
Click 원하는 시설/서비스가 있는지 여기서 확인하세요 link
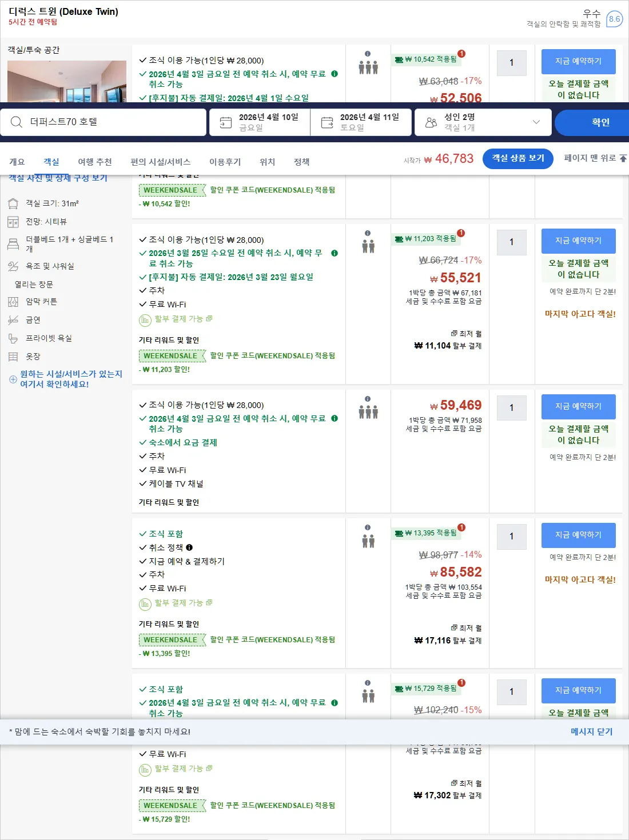[71, 379]
